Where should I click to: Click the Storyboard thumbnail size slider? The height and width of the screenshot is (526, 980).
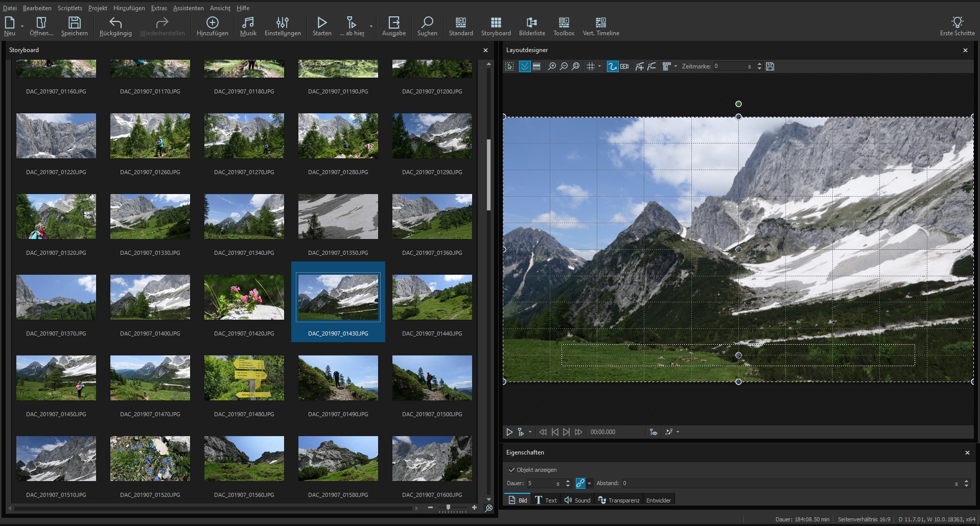coord(449,508)
